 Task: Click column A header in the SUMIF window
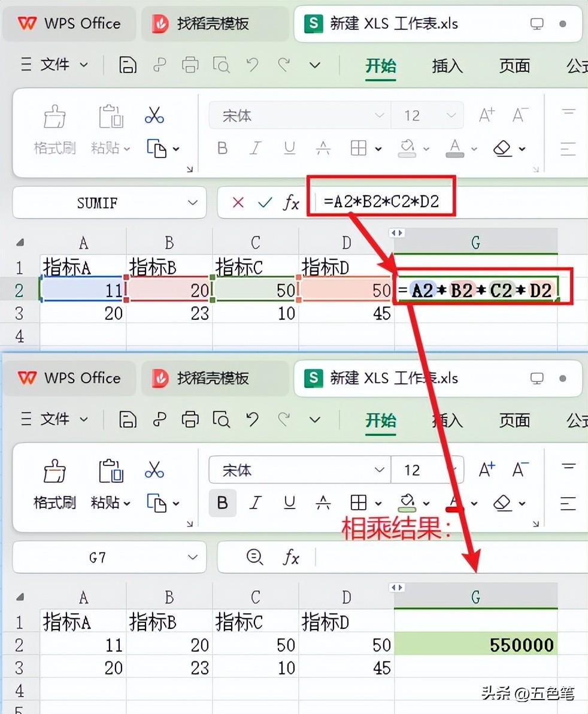pyautogui.click(x=83, y=242)
